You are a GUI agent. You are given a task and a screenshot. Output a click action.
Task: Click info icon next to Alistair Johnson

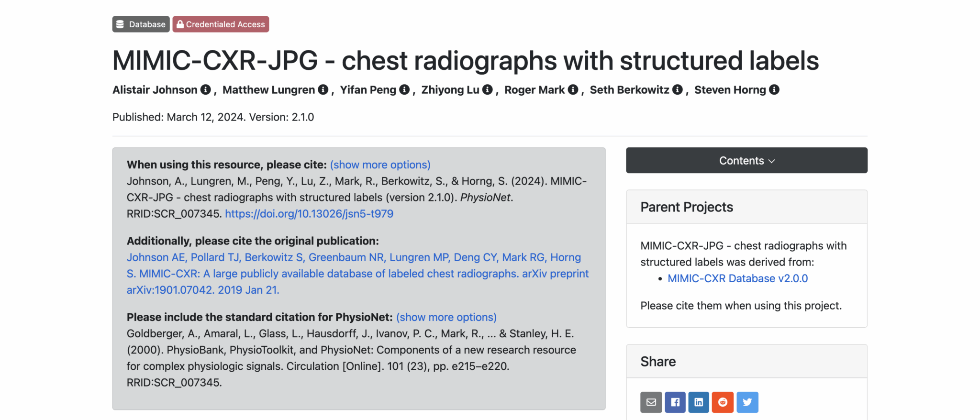point(206,90)
